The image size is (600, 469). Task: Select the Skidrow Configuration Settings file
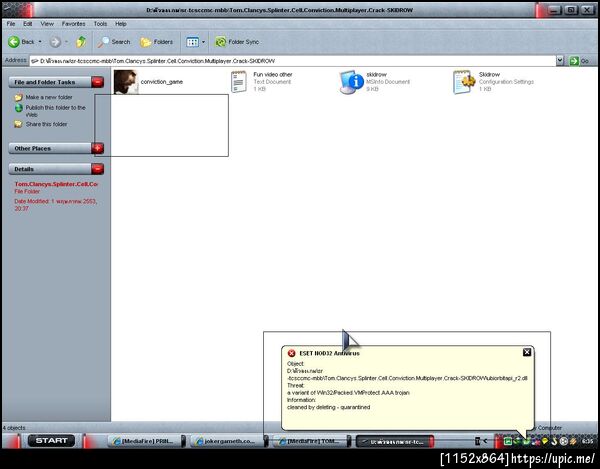tap(493, 81)
